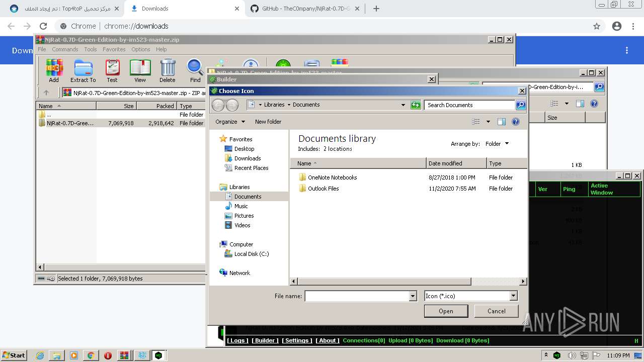Open the Organize dropdown menu
This screenshot has height=362, width=644.
pyautogui.click(x=230, y=122)
